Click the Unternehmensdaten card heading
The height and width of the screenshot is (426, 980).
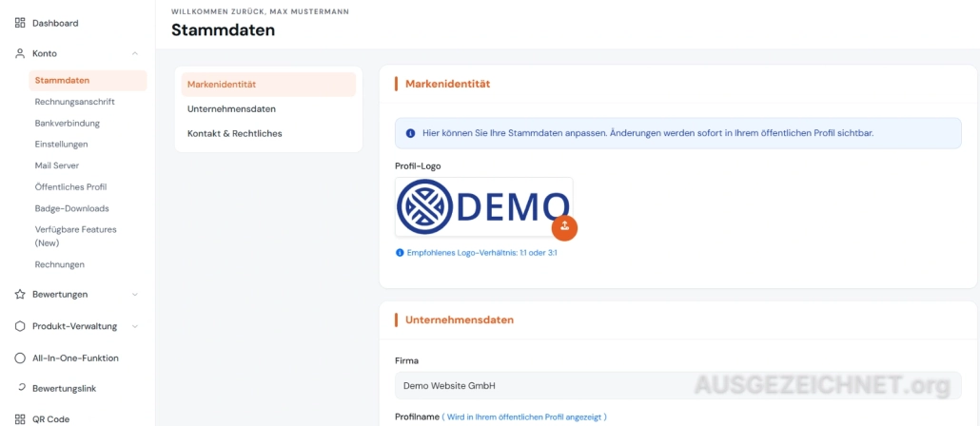460,319
